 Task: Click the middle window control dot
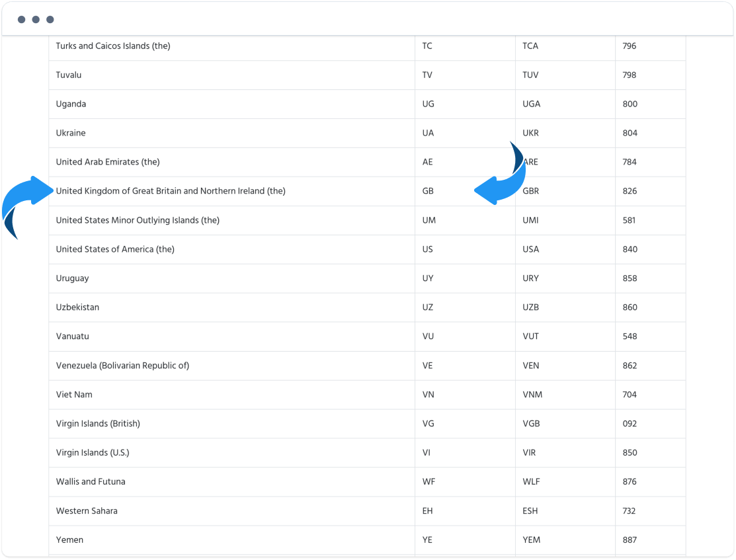36,19
